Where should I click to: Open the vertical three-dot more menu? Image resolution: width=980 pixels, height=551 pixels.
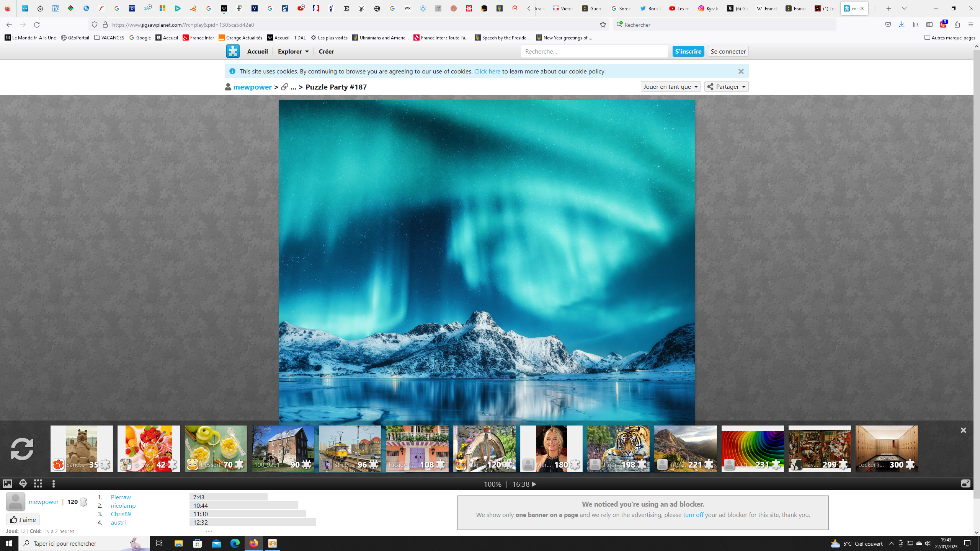[x=54, y=484]
